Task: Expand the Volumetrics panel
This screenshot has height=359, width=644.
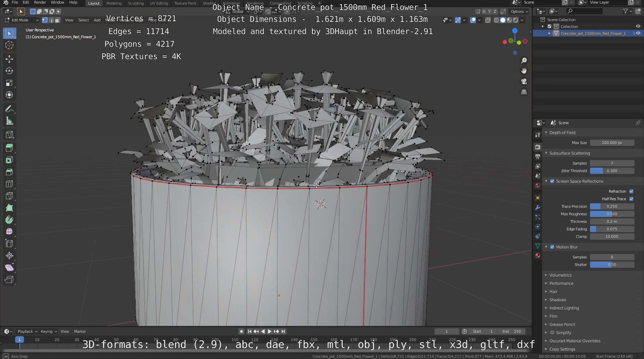Action: click(x=546, y=275)
